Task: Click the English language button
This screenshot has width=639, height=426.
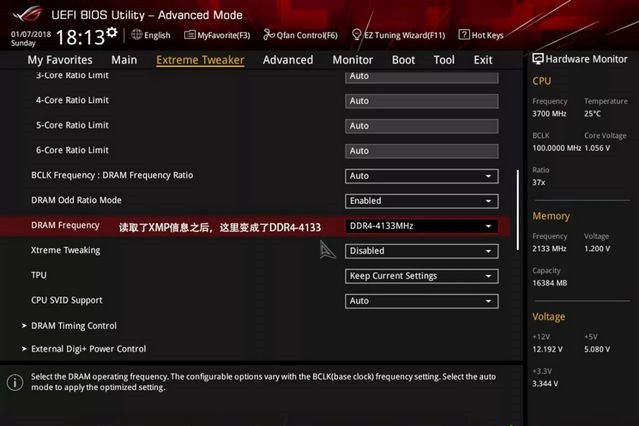Action: pos(157,35)
